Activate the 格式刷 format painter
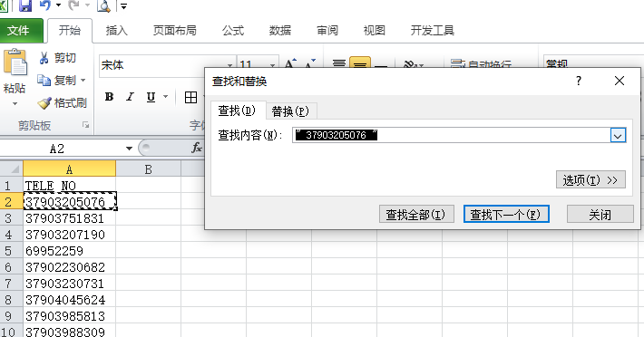The height and width of the screenshot is (337, 644). 62,103
